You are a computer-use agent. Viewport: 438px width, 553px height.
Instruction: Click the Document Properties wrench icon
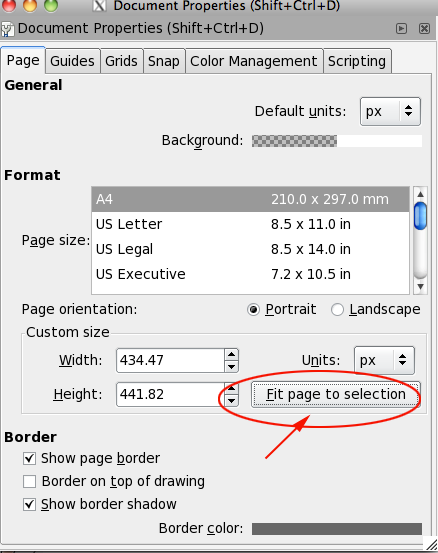pos(7,29)
